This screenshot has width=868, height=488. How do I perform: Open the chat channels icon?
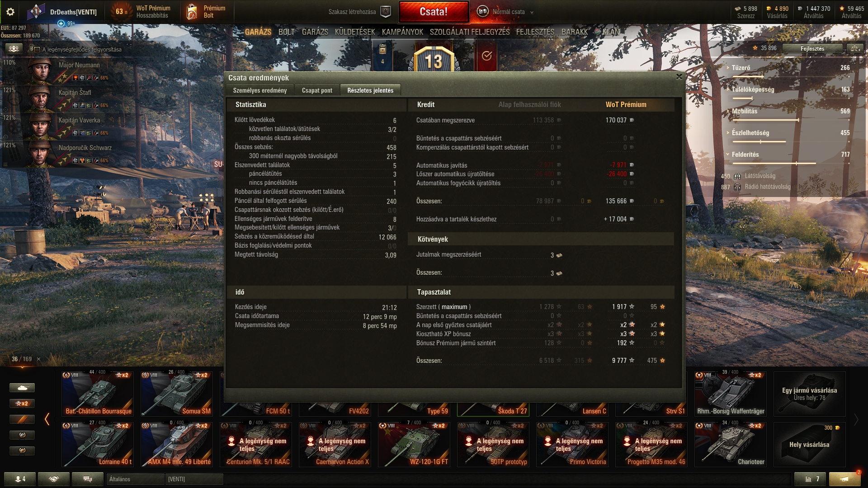click(x=88, y=479)
